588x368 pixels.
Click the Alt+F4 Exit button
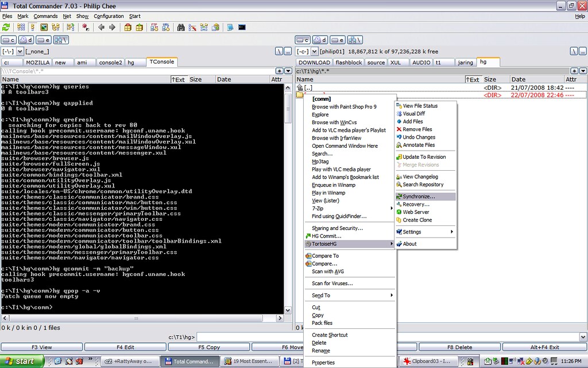[x=544, y=347]
